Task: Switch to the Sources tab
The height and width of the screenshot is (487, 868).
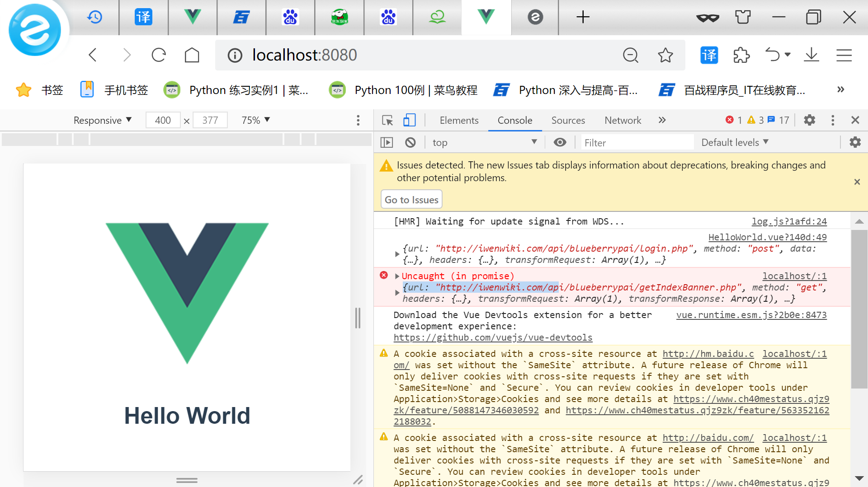Action: click(568, 120)
